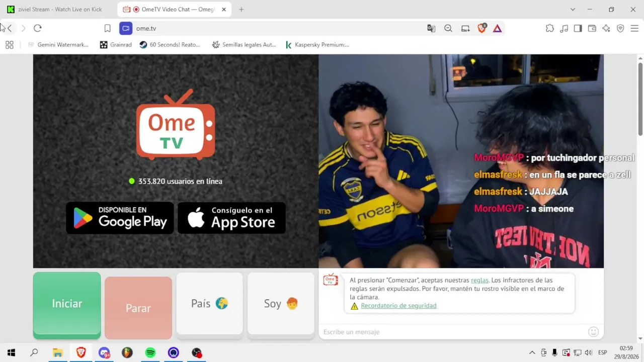Show hidden system tray icons
This screenshot has width=644, height=362.
[532, 352]
